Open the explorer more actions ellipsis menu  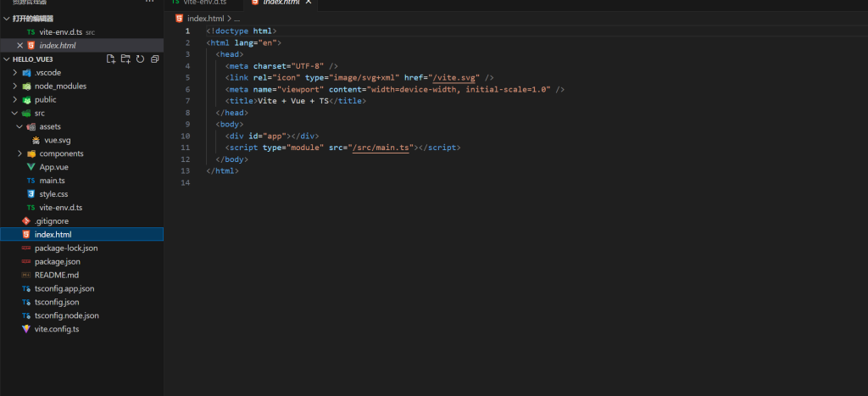coord(150,3)
